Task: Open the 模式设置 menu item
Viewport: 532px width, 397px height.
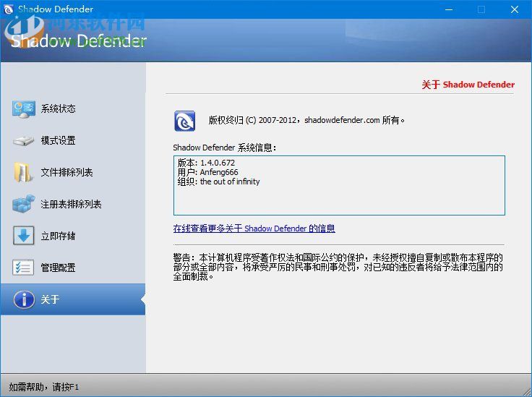Action: coord(73,140)
